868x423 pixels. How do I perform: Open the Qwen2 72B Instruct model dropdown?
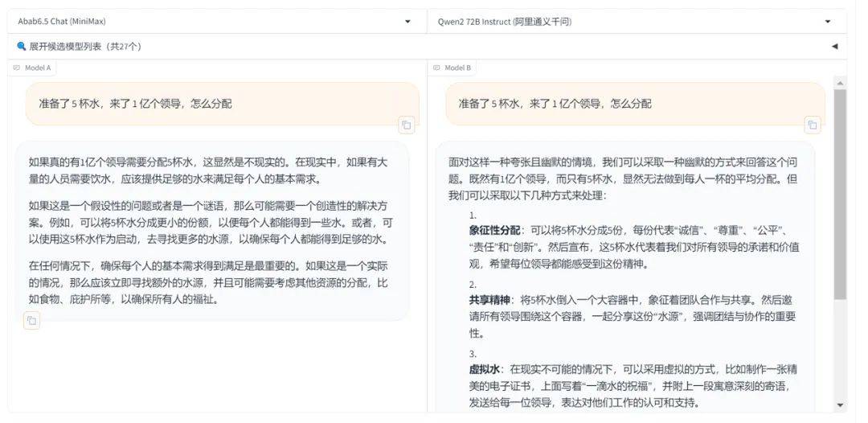pyautogui.click(x=637, y=22)
